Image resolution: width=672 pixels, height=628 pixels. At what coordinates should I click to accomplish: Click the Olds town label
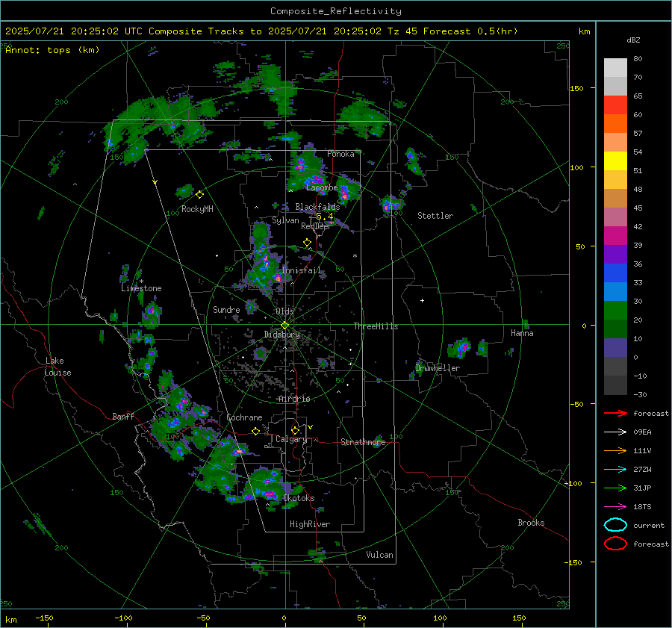[284, 311]
